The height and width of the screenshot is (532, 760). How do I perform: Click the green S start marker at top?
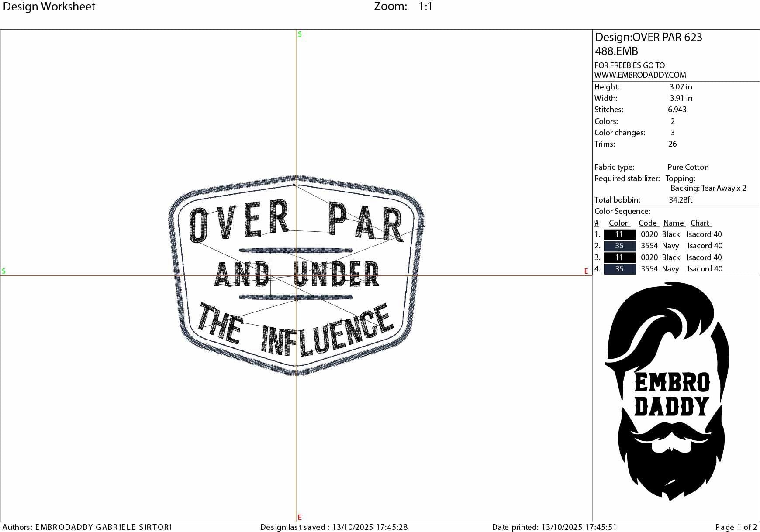(x=299, y=34)
